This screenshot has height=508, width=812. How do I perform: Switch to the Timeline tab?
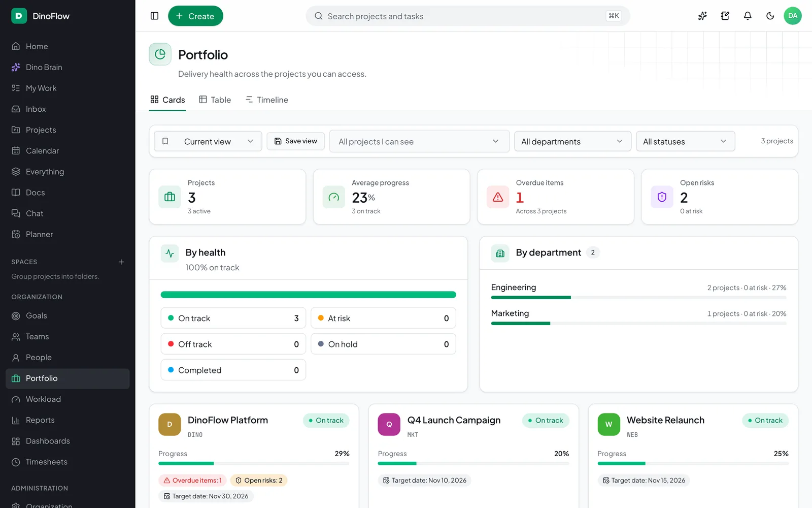point(267,100)
